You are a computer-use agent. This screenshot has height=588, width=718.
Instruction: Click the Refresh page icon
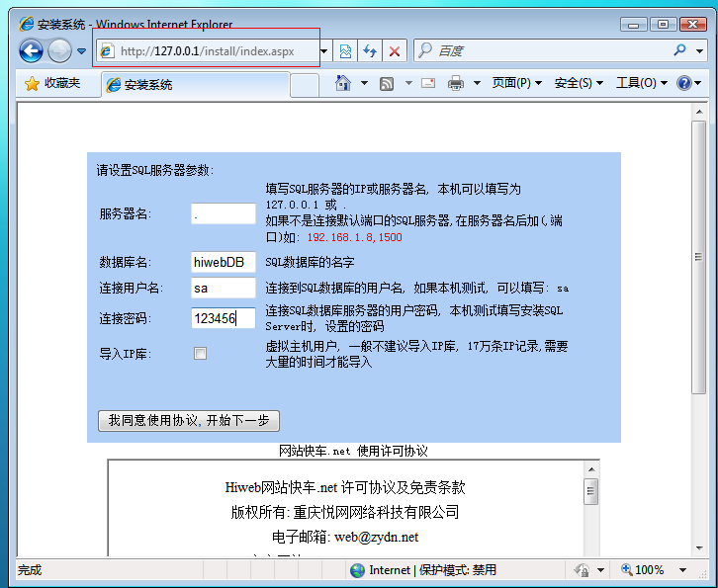[x=370, y=51]
